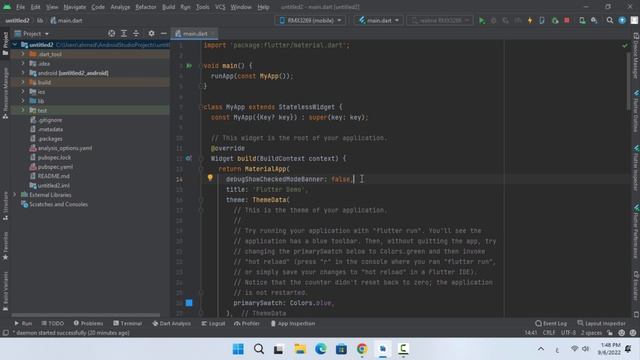Open Project panel settings gear
This screenshot has width=640, height=360.
pyautogui.click(x=151, y=33)
